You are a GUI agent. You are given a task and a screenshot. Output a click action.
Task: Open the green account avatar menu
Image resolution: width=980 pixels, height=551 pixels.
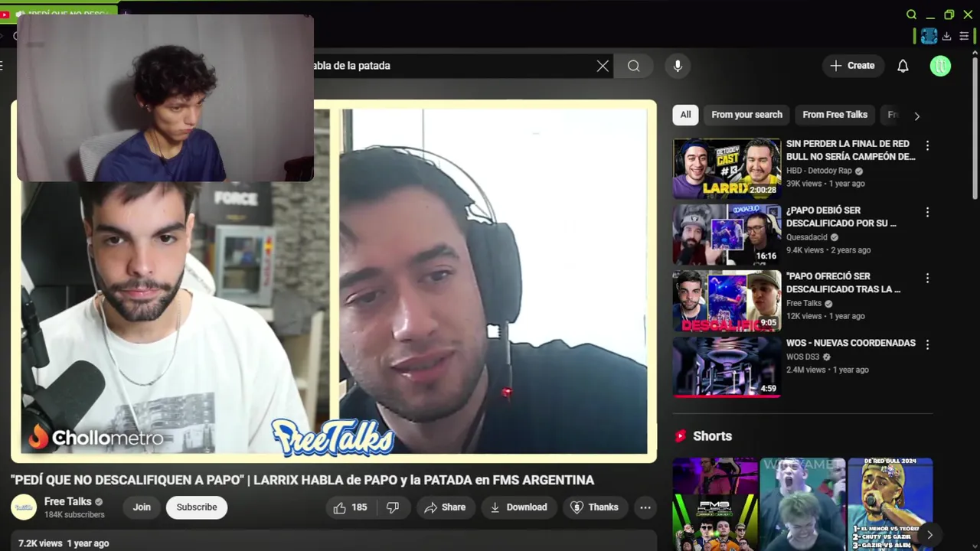(940, 66)
